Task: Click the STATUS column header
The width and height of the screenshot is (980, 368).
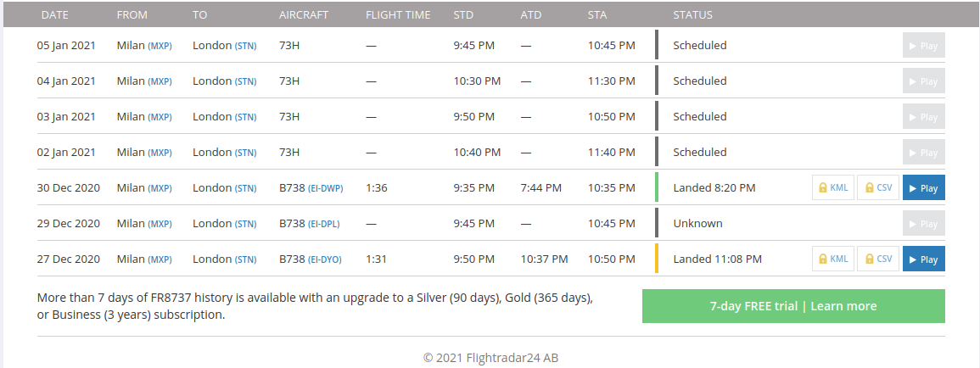Action: [x=692, y=14]
